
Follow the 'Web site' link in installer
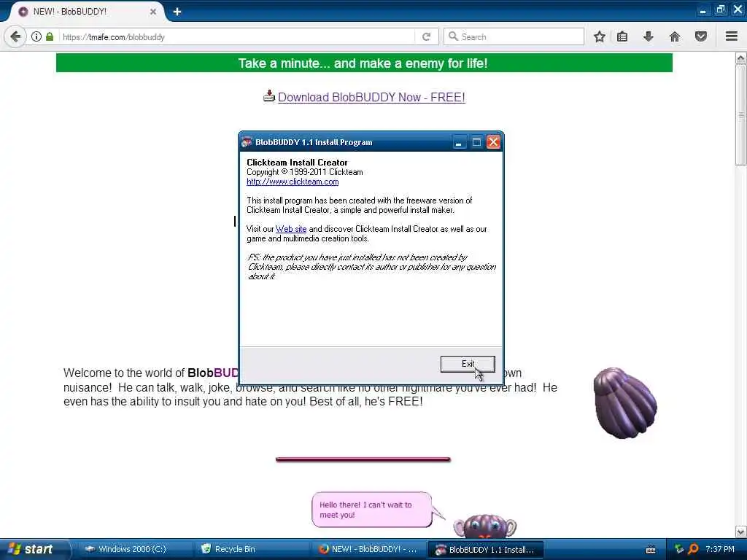pos(290,229)
